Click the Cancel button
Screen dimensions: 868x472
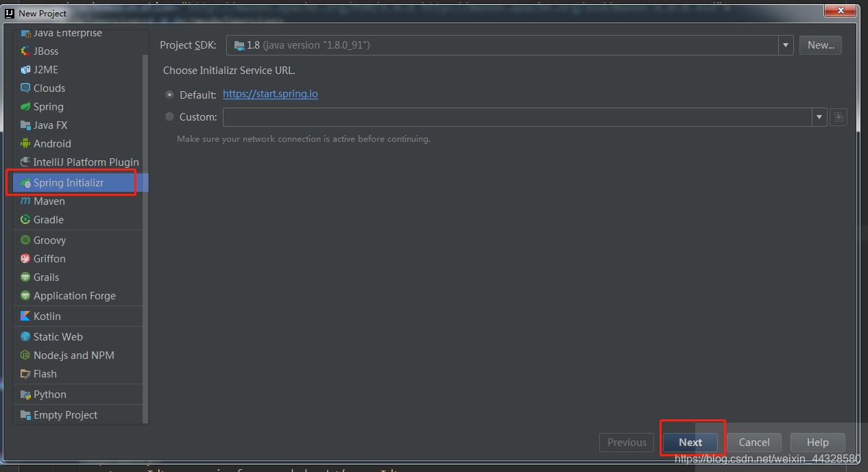(x=754, y=443)
